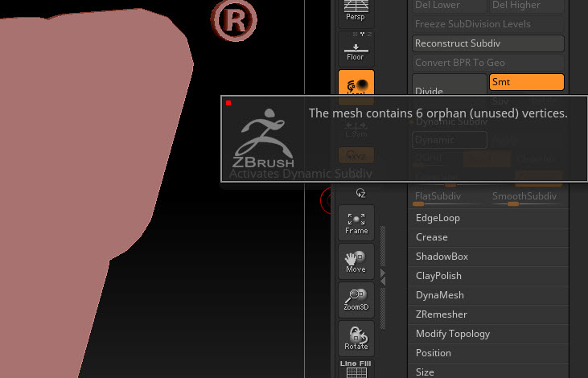Toggle the Smt smoothing button

[x=527, y=82]
